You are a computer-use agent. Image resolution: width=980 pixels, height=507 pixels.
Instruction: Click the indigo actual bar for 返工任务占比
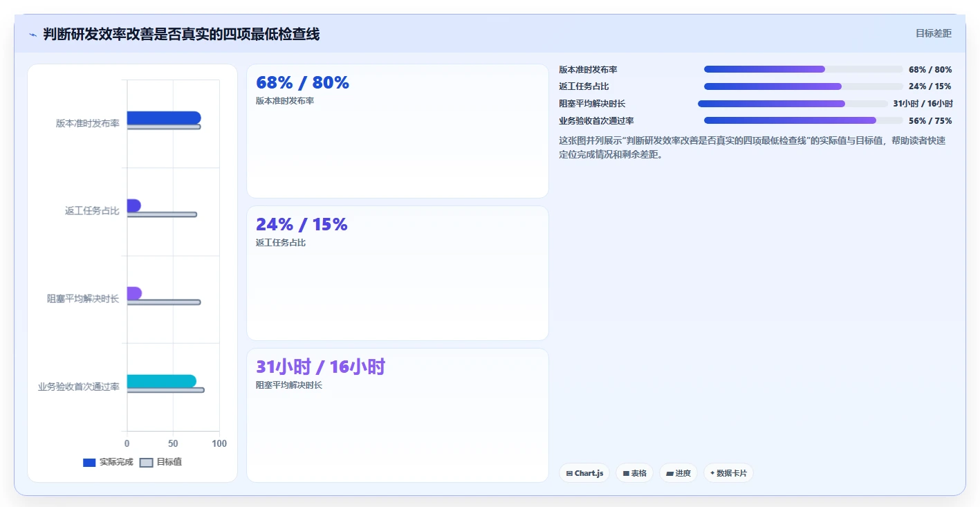pyautogui.click(x=134, y=205)
